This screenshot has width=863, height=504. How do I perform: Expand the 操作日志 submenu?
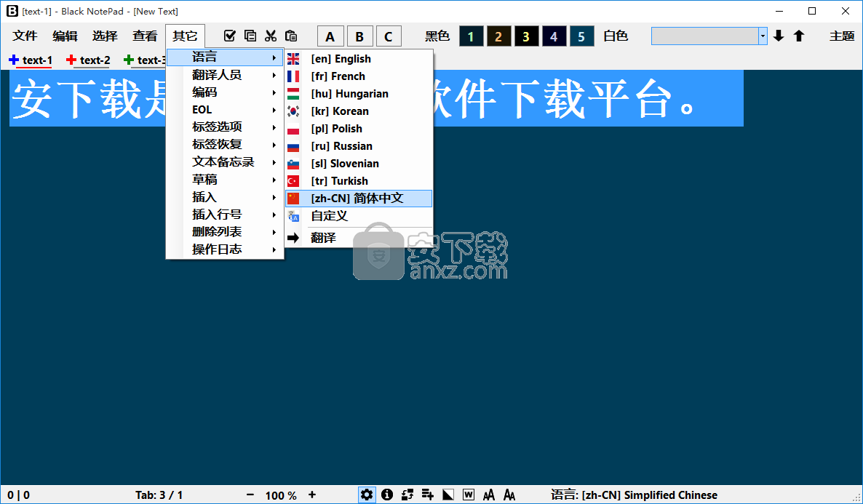pyautogui.click(x=225, y=249)
